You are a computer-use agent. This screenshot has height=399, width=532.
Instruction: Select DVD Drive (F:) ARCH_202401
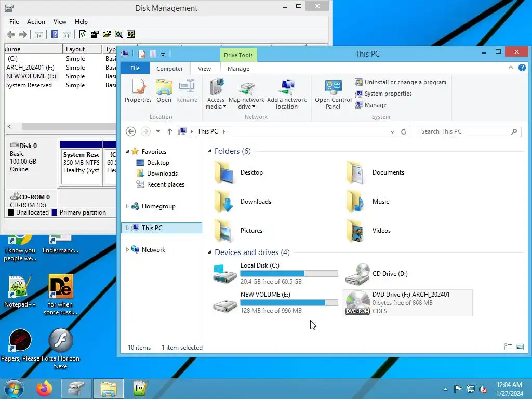click(x=408, y=303)
